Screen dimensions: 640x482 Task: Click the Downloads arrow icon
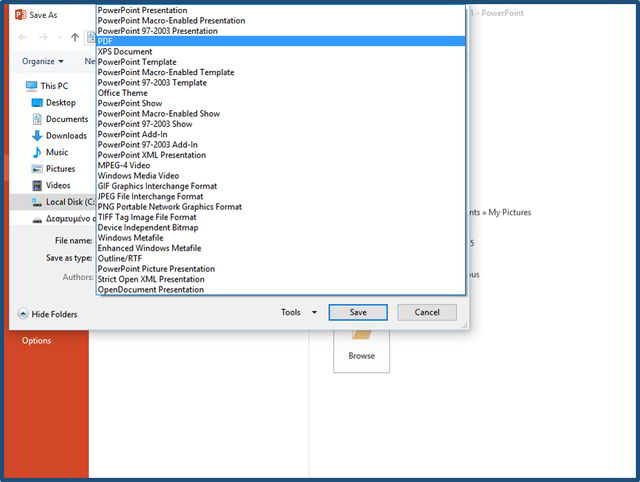[37, 135]
